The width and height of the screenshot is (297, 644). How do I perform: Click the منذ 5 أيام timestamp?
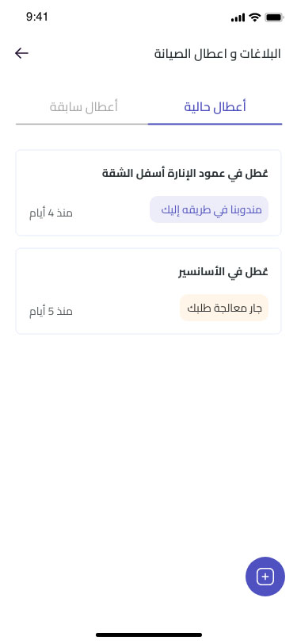coord(51,312)
